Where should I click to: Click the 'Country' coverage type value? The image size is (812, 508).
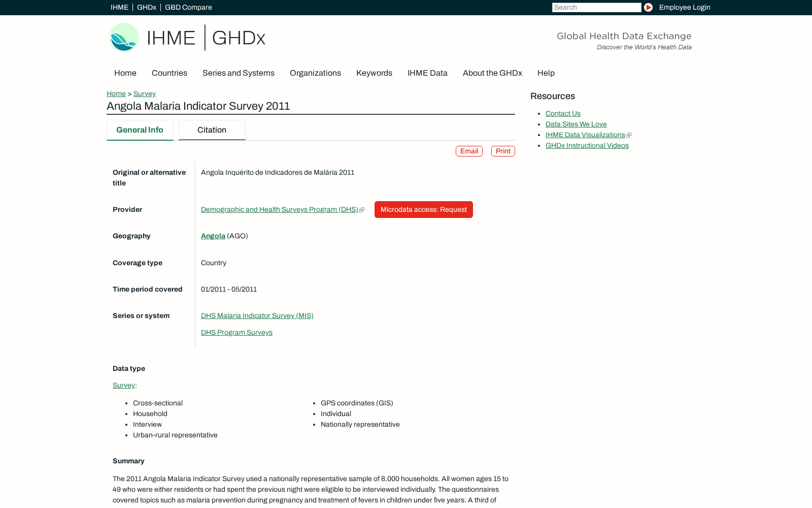(214, 263)
